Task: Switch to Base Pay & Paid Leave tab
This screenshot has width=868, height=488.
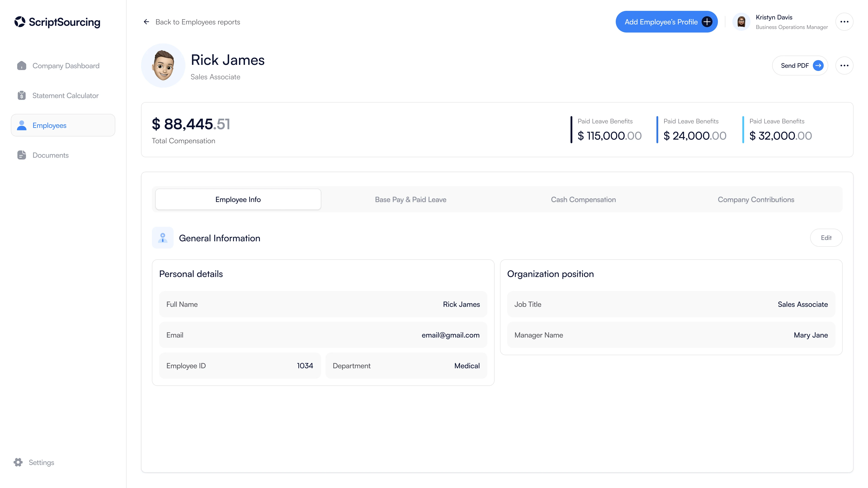Action: [x=410, y=199]
